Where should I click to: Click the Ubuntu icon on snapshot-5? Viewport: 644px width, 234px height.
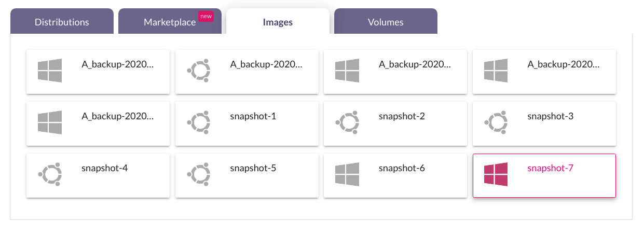coord(199,174)
